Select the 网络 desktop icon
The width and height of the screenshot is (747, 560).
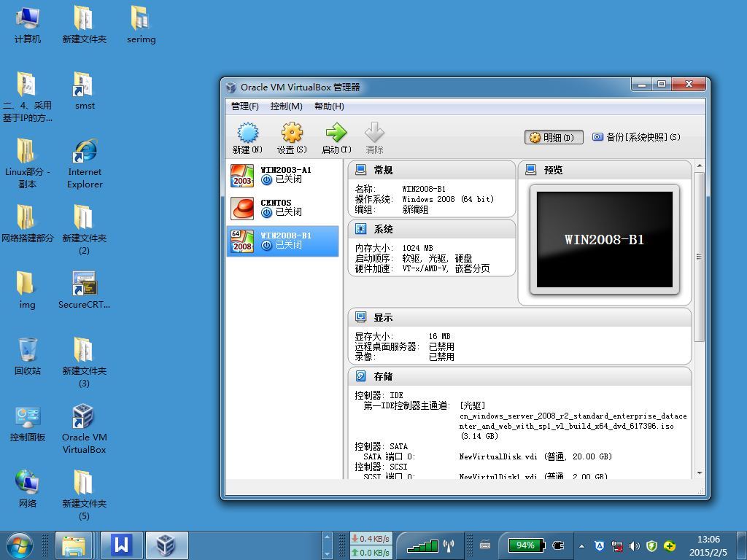(x=27, y=489)
